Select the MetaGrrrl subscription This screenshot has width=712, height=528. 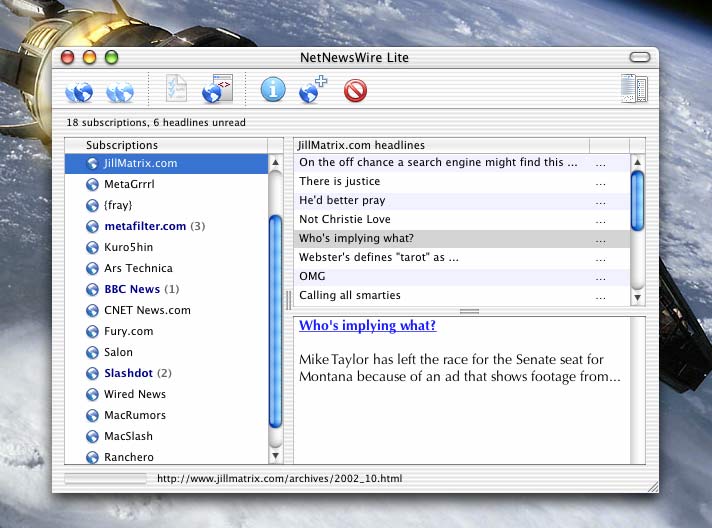[x=167, y=184]
